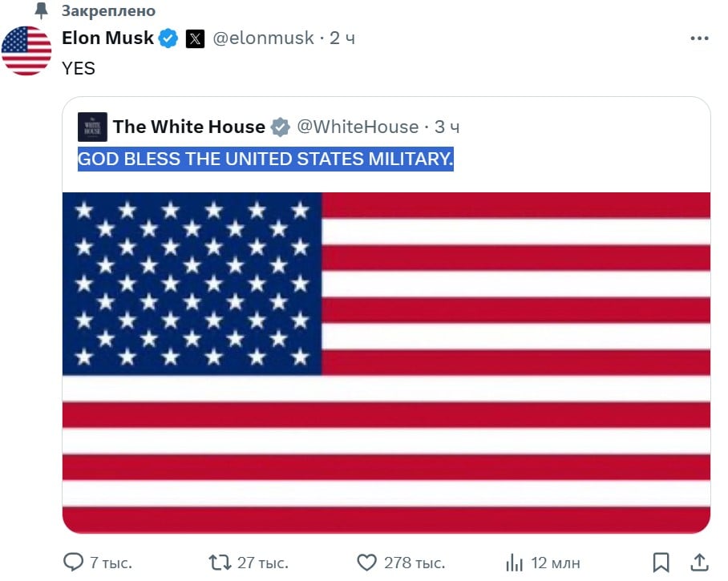Click the share upload icon
Image resolution: width=728 pixels, height=581 pixels.
coord(699,562)
